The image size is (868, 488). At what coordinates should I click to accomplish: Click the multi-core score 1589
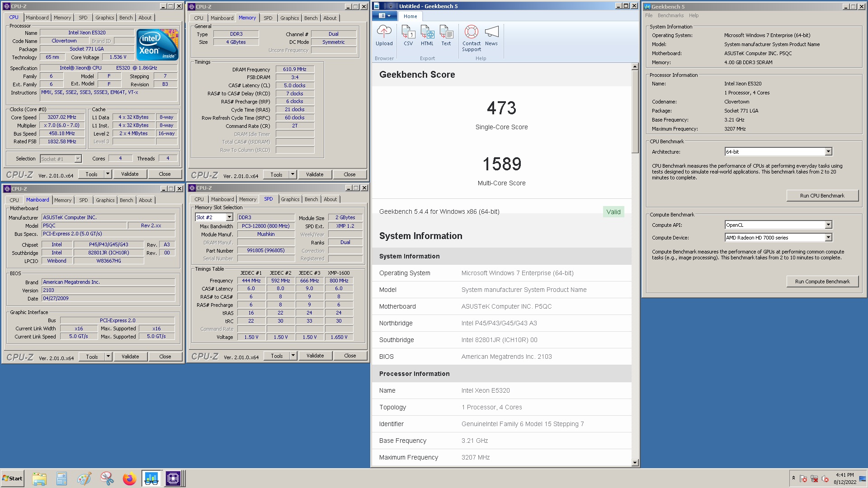pyautogui.click(x=501, y=164)
